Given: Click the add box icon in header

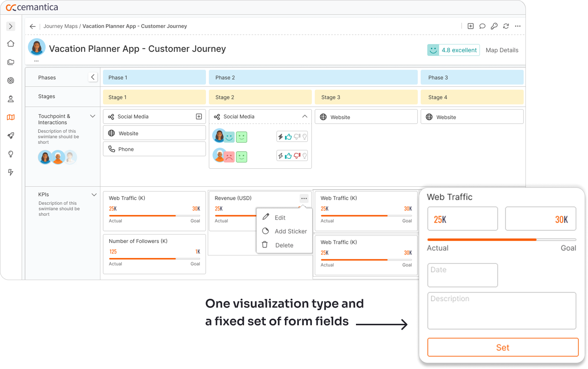Looking at the screenshot, I should [x=471, y=26].
